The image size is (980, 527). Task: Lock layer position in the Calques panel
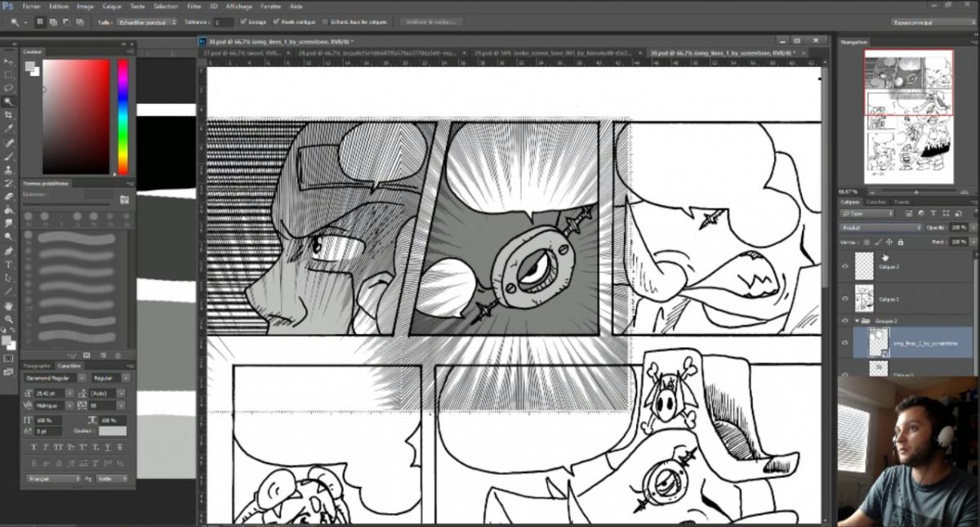click(889, 243)
